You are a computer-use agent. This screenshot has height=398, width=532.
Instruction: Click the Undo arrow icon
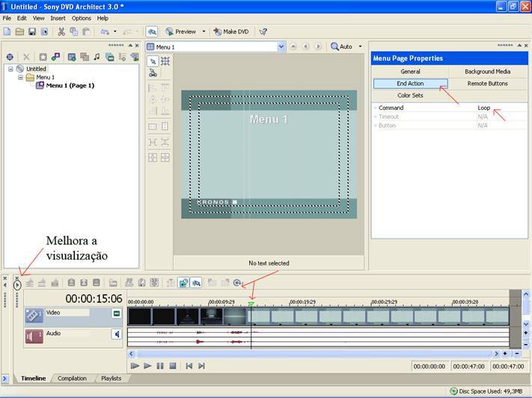pos(105,31)
